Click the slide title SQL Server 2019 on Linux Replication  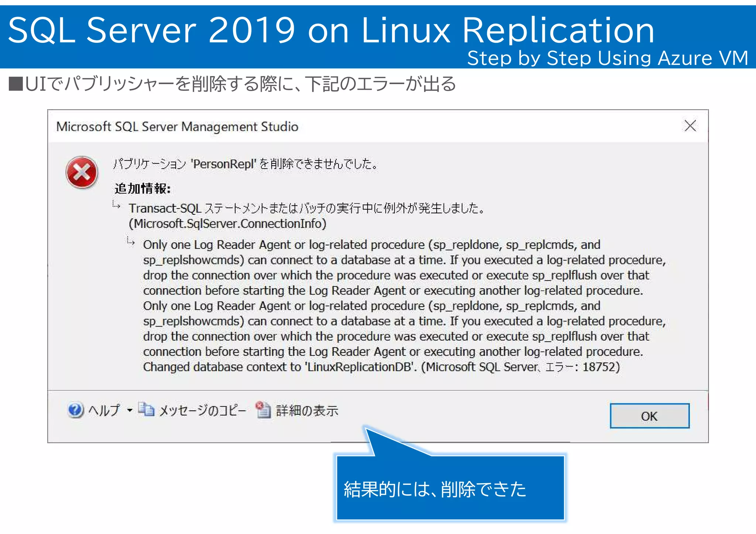coord(331,30)
